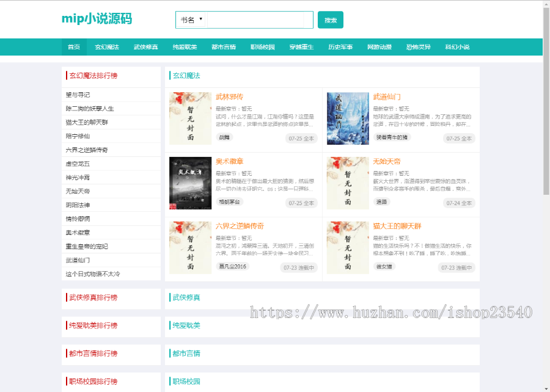The image size is (550, 392).
Task: Click the author tag 战舞
Action: [x=224, y=137]
